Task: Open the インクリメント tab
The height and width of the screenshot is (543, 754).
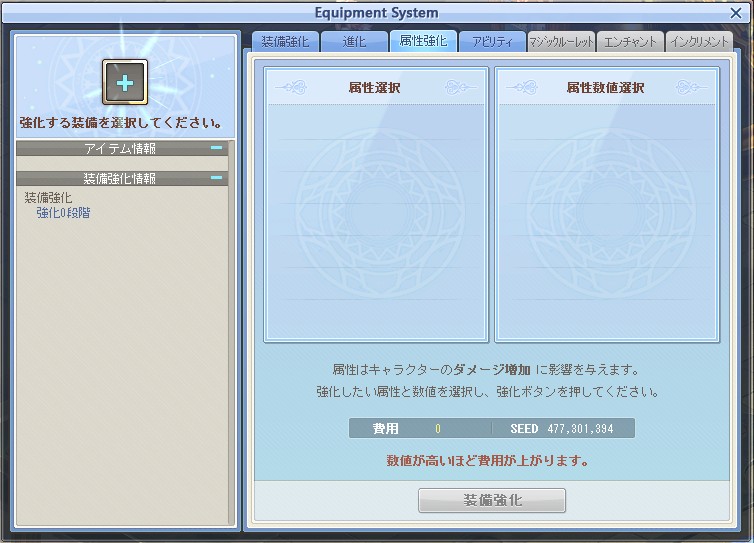Action: (x=699, y=42)
